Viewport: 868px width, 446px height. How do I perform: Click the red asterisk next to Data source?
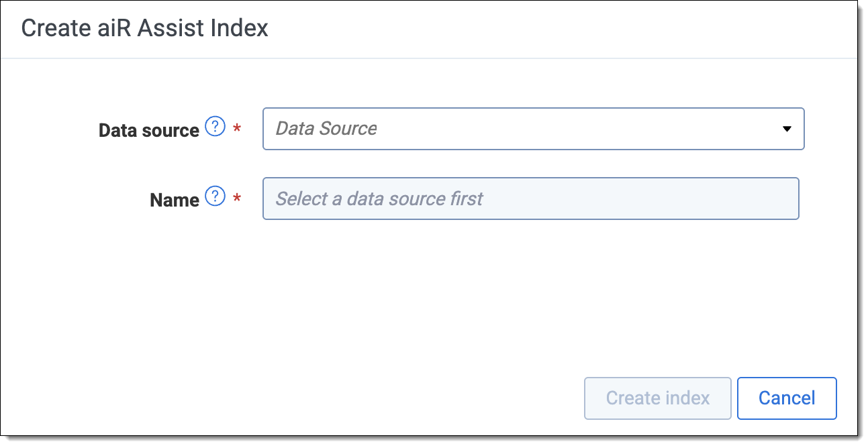click(x=236, y=128)
